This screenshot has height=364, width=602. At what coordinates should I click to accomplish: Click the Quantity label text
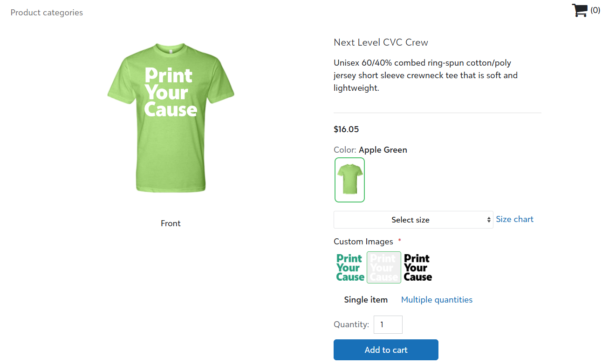[351, 324]
